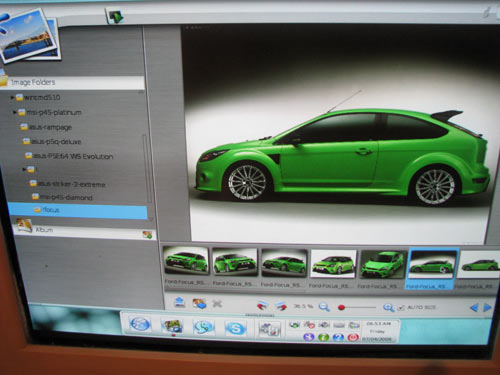Rotate the photo counter-clockwise
This screenshot has width=500, height=375.
263,305
